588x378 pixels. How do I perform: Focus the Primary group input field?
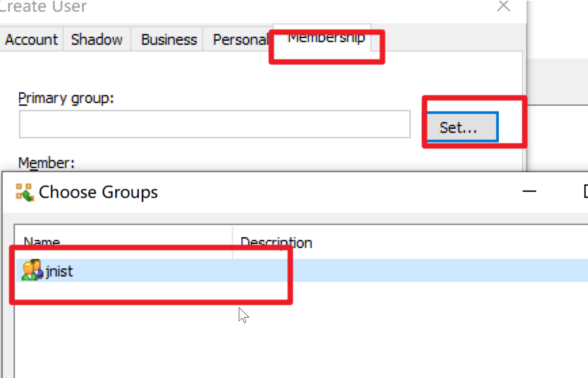215,124
